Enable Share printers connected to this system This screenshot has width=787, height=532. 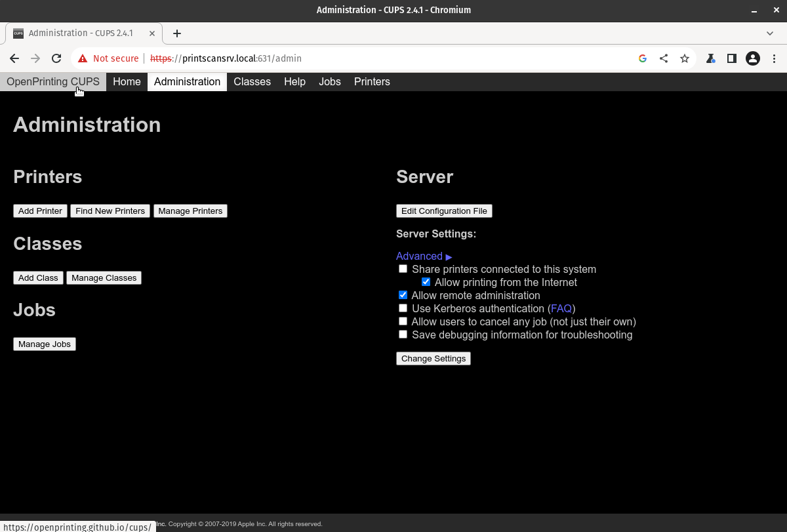point(403,269)
